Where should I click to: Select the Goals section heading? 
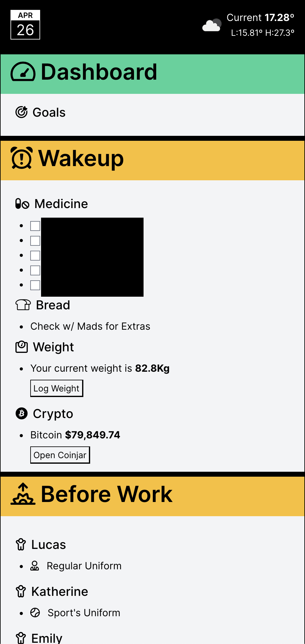(49, 112)
